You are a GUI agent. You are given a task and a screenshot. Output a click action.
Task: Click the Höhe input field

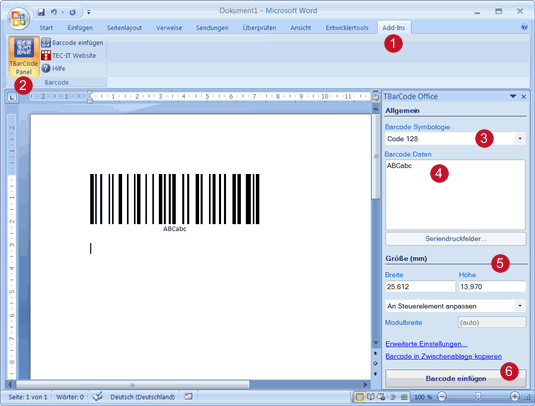coord(492,287)
